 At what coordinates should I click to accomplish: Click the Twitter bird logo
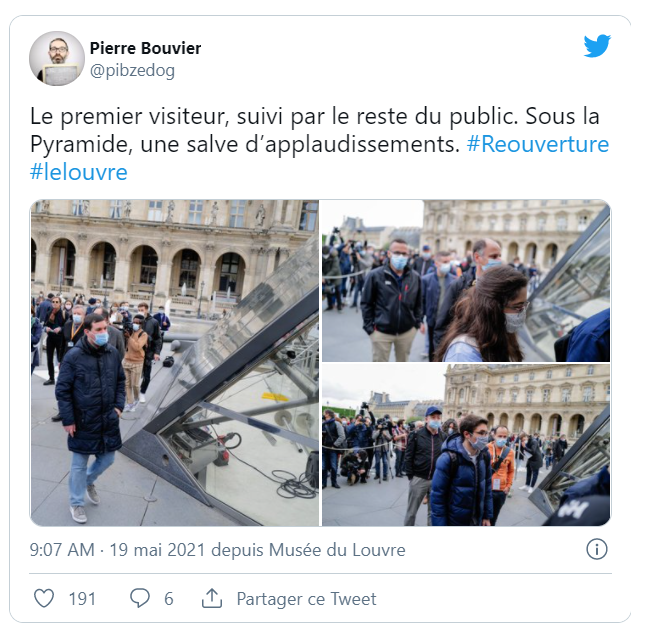[597, 45]
